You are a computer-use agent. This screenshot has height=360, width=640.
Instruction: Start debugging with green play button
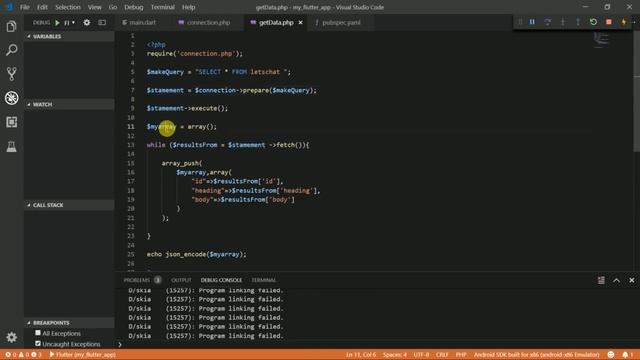pyautogui.click(x=57, y=23)
